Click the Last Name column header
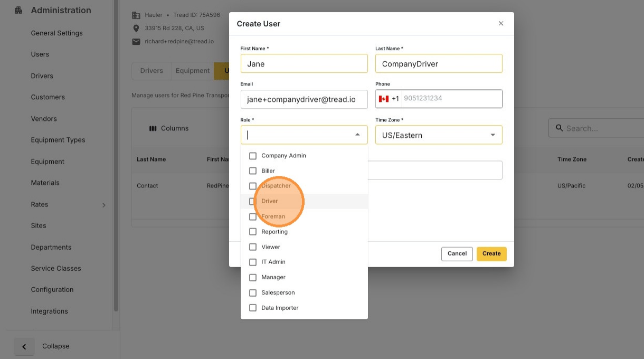 point(151,159)
